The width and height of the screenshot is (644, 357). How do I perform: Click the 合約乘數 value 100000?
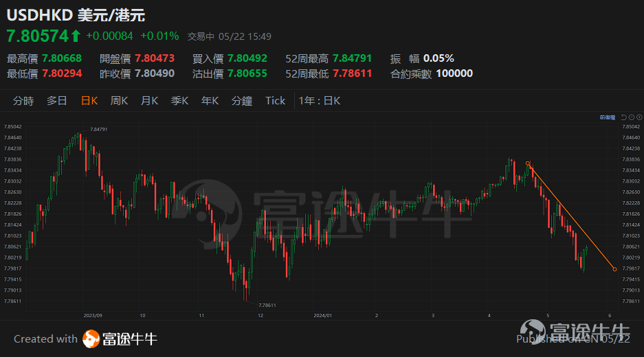454,73
